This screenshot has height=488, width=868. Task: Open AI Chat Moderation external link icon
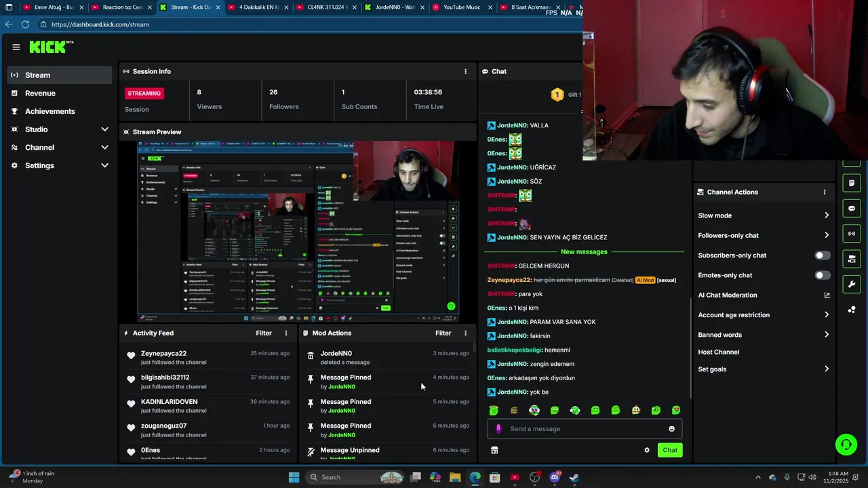tap(827, 295)
